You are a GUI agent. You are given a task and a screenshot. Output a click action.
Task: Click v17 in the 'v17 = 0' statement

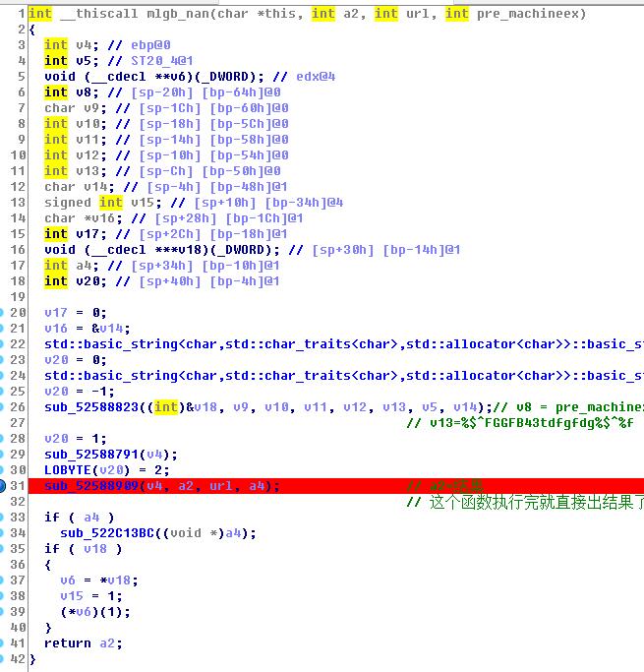point(56,313)
